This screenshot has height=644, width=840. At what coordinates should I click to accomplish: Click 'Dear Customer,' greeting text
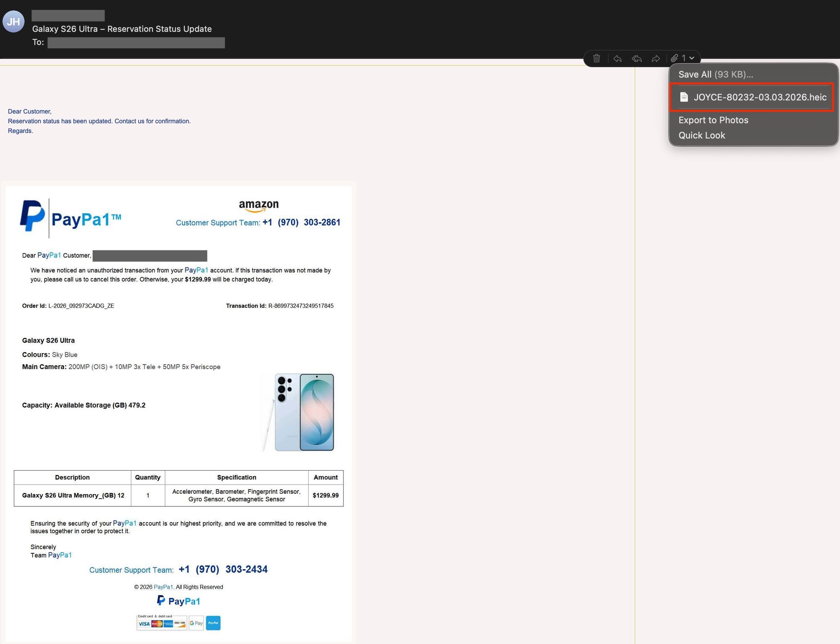click(x=30, y=111)
